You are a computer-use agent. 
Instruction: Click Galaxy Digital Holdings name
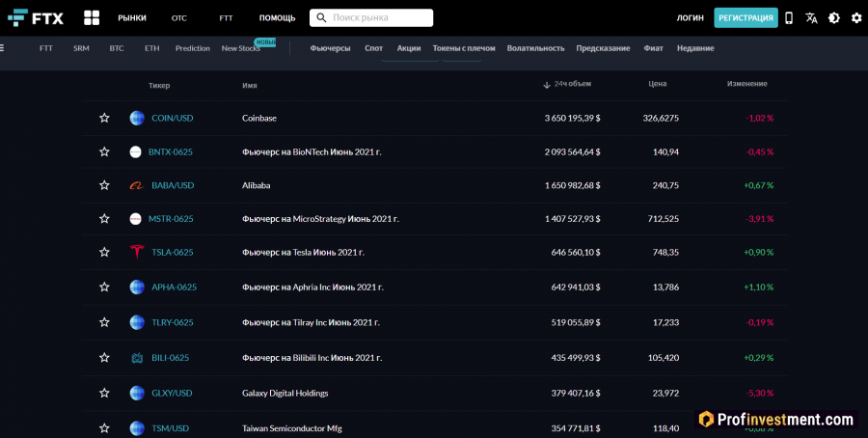coord(285,394)
